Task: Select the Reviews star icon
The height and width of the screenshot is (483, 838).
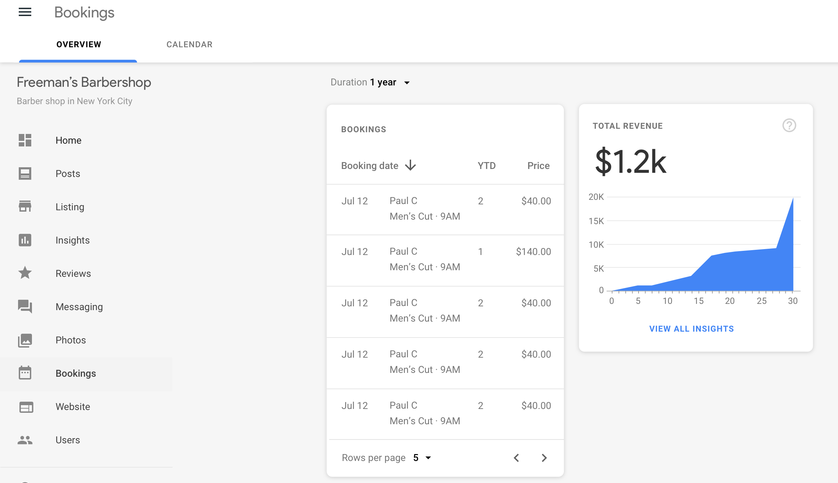Action: tap(25, 273)
